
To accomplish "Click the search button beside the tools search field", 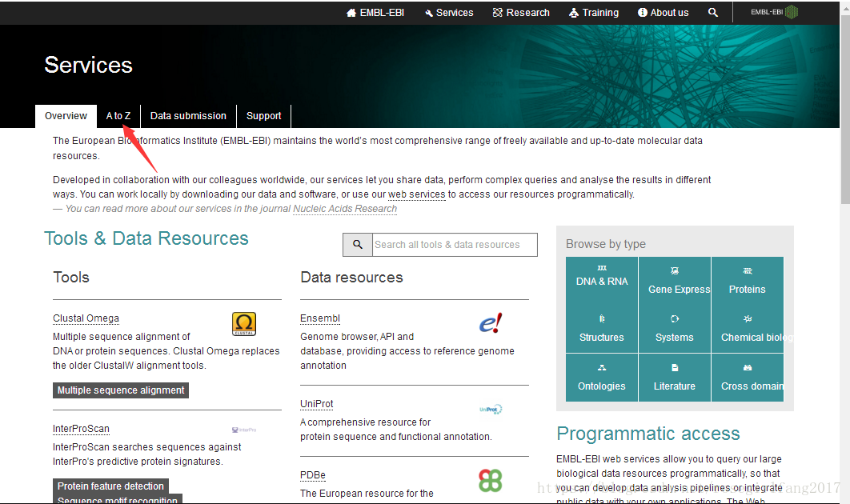I will pos(358,245).
